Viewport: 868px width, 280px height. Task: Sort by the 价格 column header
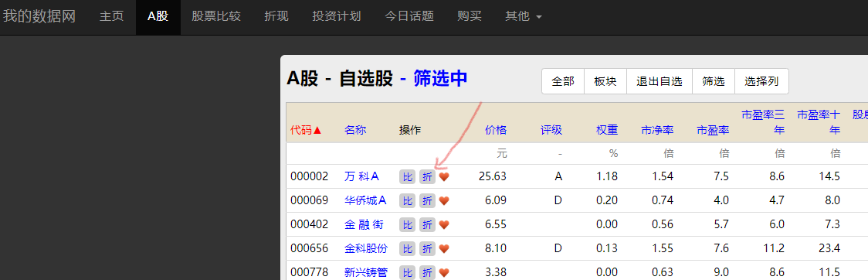tap(496, 130)
